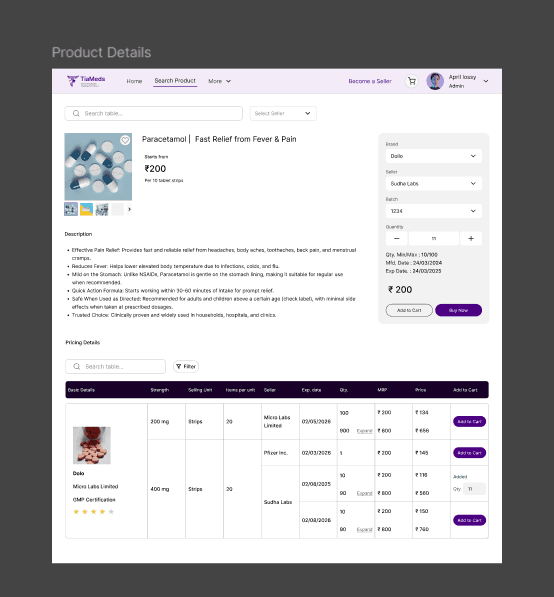Viewport: 554px width, 597px height.
Task: Decrease quantity with the minus button
Action: tap(396, 238)
